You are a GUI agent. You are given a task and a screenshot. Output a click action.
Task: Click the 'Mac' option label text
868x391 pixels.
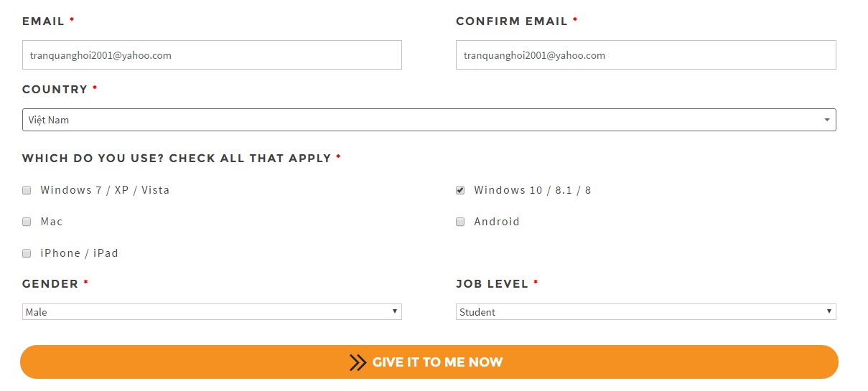(52, 222)
